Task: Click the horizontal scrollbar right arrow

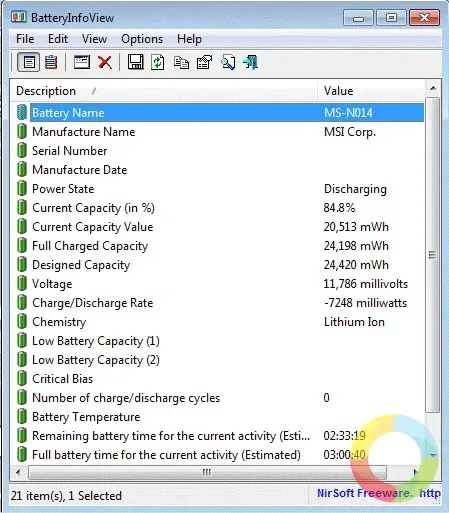Action: 415,472
